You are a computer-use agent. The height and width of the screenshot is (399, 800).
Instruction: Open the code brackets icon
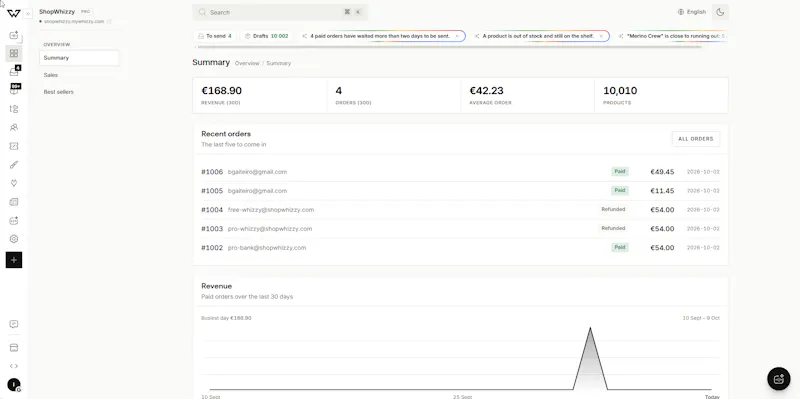(14, 366)
